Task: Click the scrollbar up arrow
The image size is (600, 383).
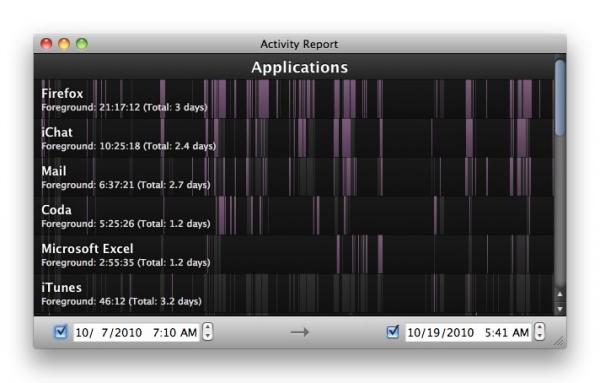Action: click(x=560, y=294)
